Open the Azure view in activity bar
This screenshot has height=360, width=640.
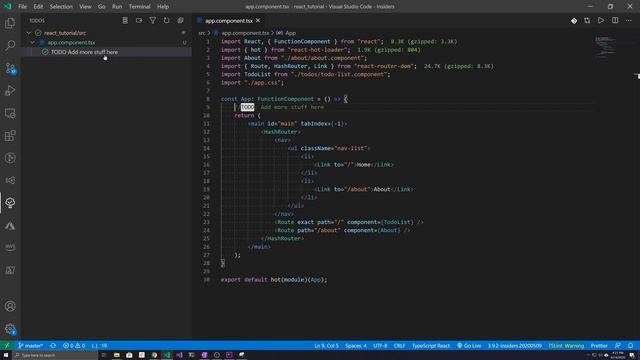(10, 225)
